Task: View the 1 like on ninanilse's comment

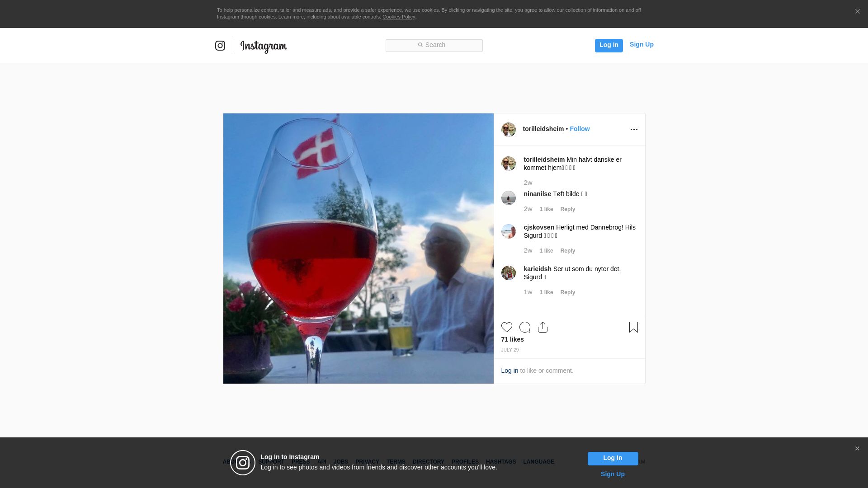Action: point(546,209)
